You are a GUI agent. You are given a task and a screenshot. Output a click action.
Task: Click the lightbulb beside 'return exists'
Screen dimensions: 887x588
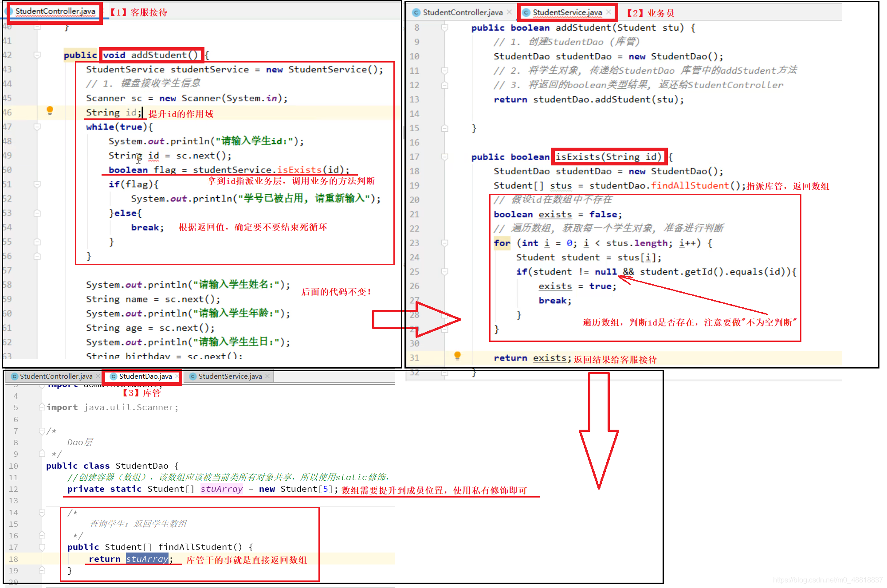tap(457, 356)
